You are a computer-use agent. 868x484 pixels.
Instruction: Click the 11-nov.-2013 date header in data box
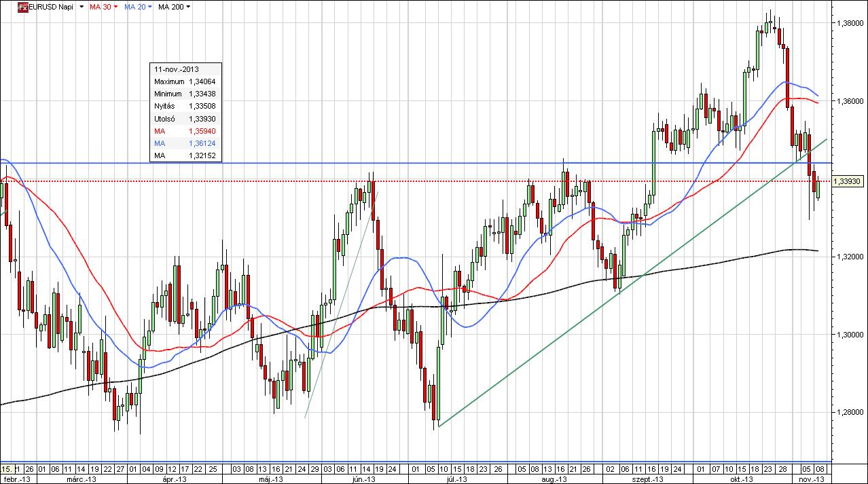[x=185, y=69]
